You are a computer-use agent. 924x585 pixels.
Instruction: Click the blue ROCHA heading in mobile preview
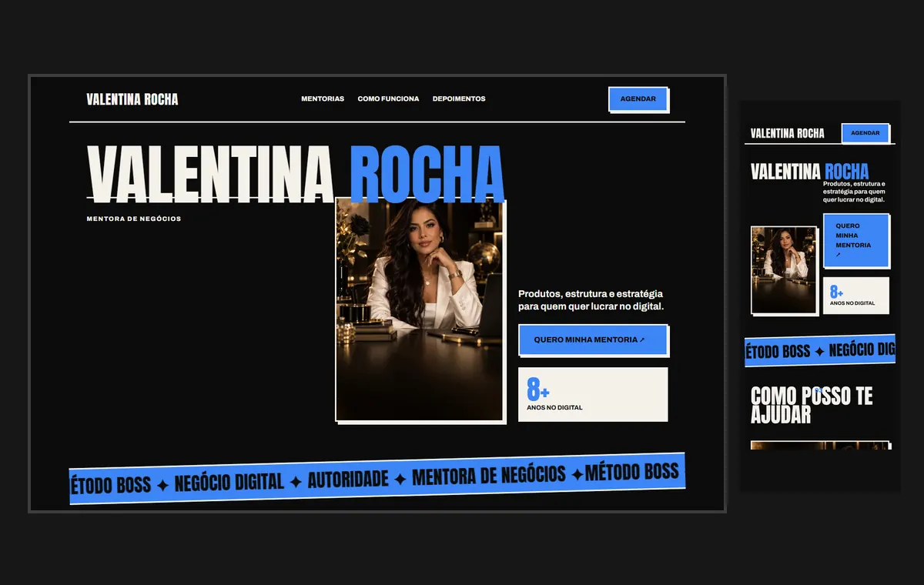[846, 172]
